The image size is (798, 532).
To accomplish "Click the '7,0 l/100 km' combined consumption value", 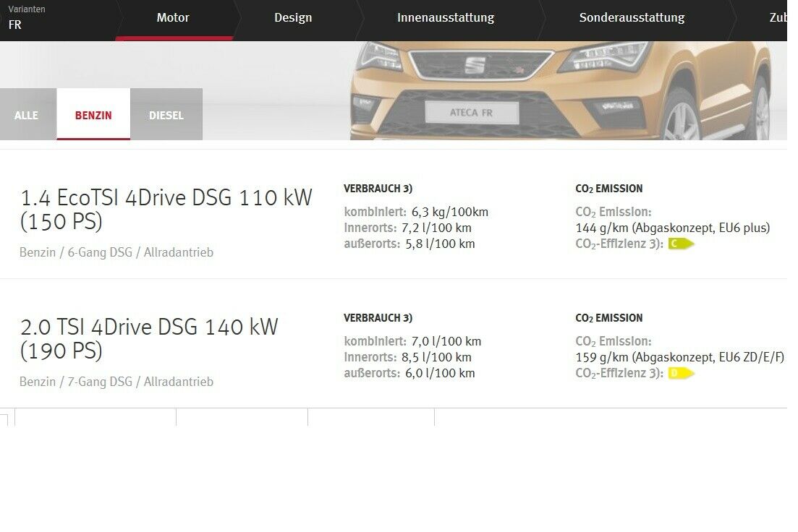I will click(x=446, y=340).
